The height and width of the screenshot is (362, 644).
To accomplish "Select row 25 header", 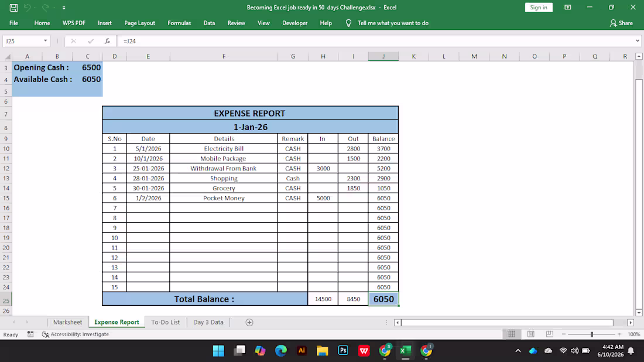I will click(x=6, y=300).
